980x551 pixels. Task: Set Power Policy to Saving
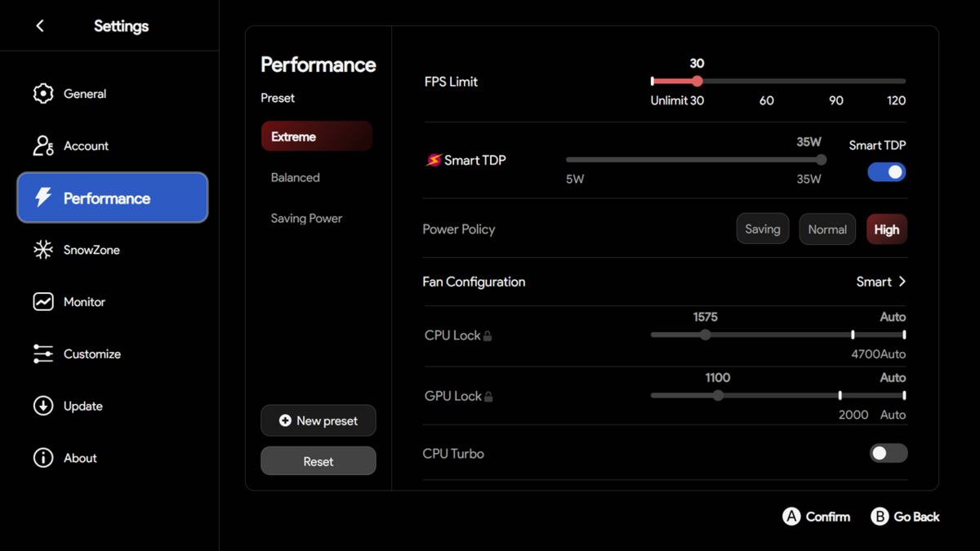[763, 229]
